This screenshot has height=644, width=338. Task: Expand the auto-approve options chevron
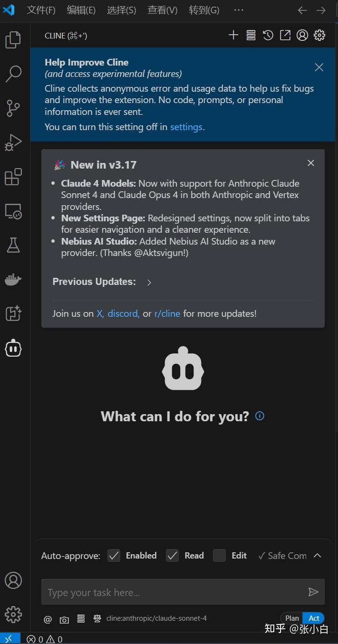click(318, 556)
